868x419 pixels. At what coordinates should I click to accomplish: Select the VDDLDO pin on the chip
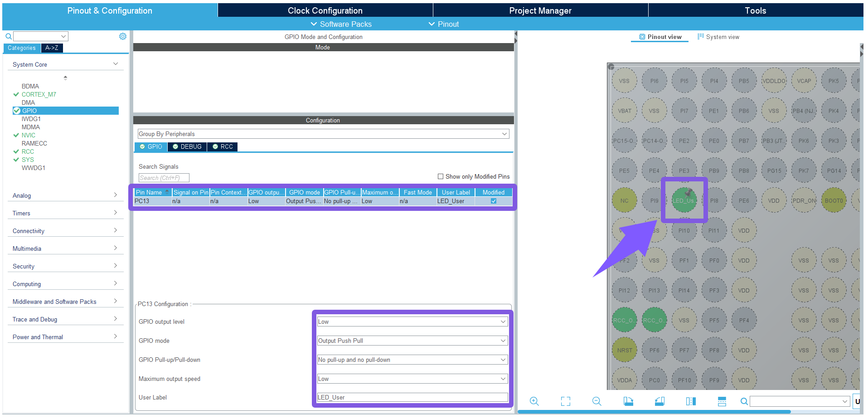click(774, 81)
